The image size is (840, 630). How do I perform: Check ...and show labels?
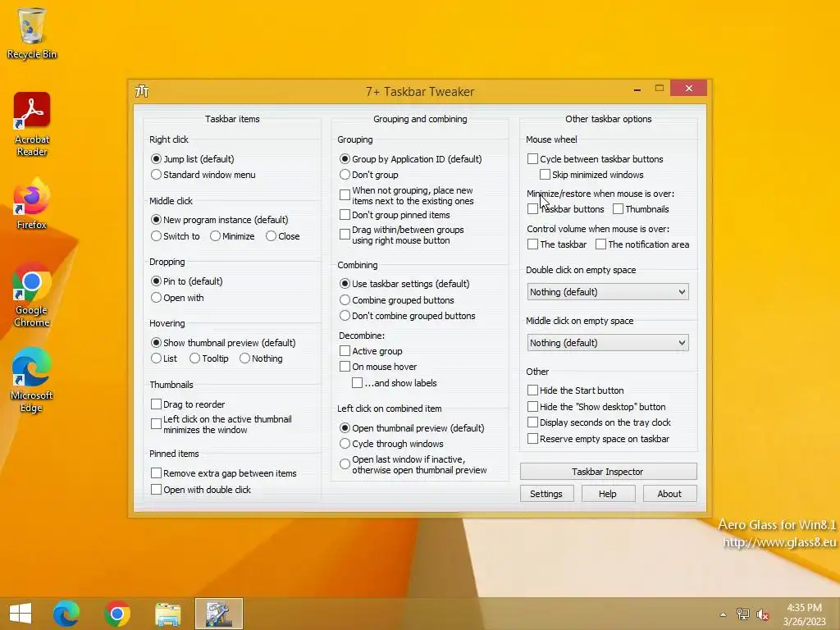395,383
